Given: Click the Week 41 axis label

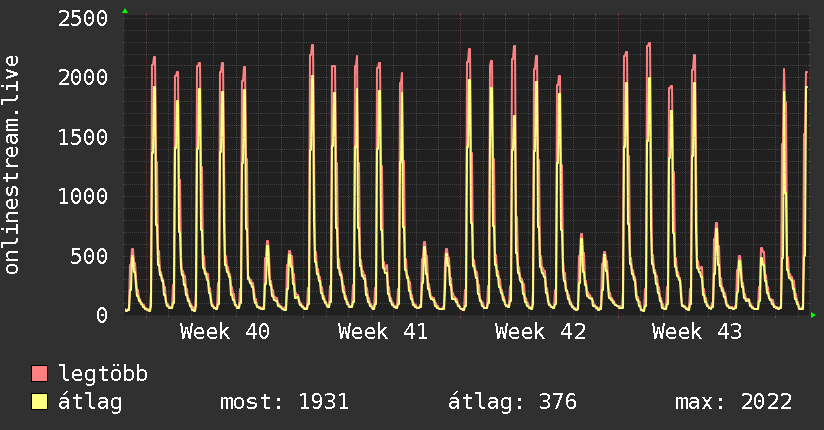Looking at the screenshot, I should (x=383, y=332).
